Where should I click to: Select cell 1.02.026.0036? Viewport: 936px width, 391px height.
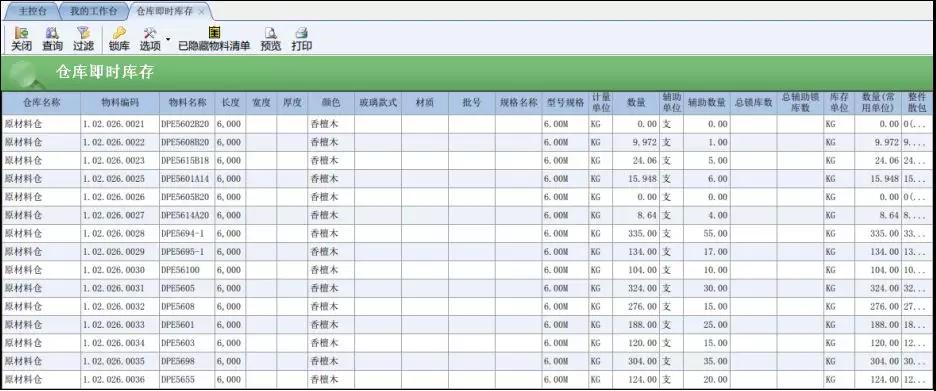point(120,380)
